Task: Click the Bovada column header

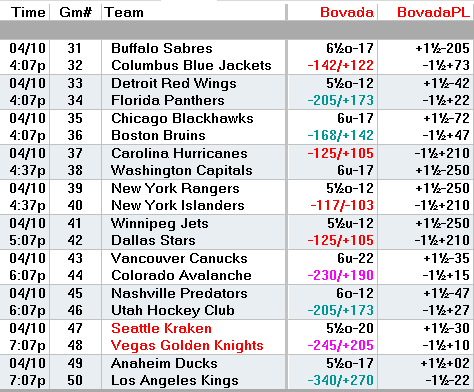Action: (347, 12)
